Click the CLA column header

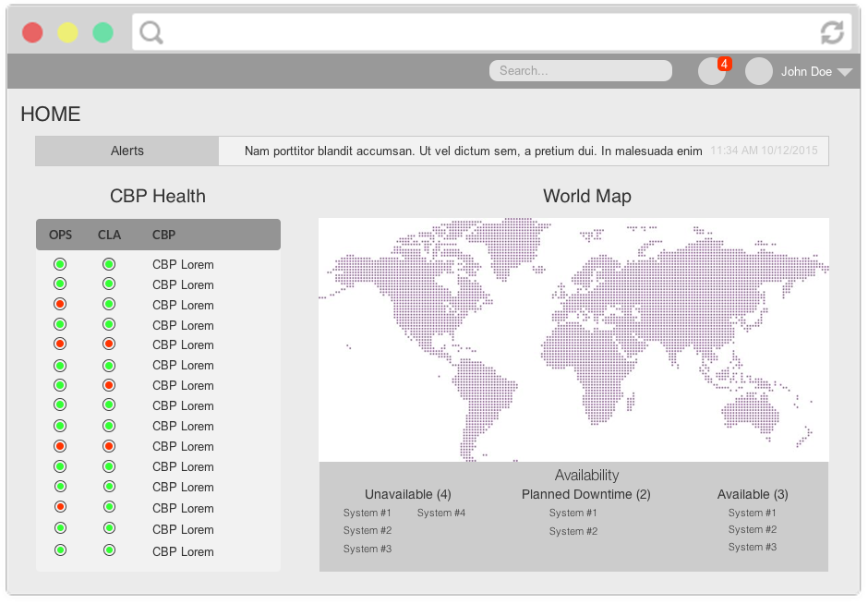tap(109, 235)
